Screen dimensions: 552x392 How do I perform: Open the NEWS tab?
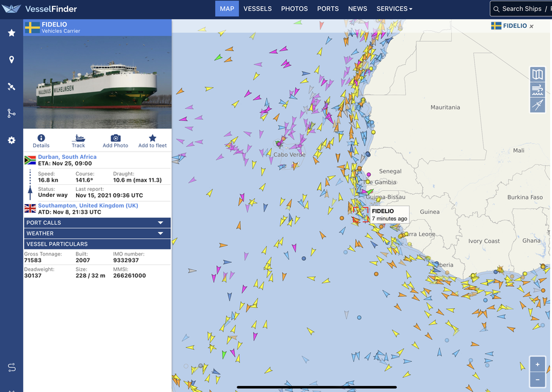tap(358, 9)
